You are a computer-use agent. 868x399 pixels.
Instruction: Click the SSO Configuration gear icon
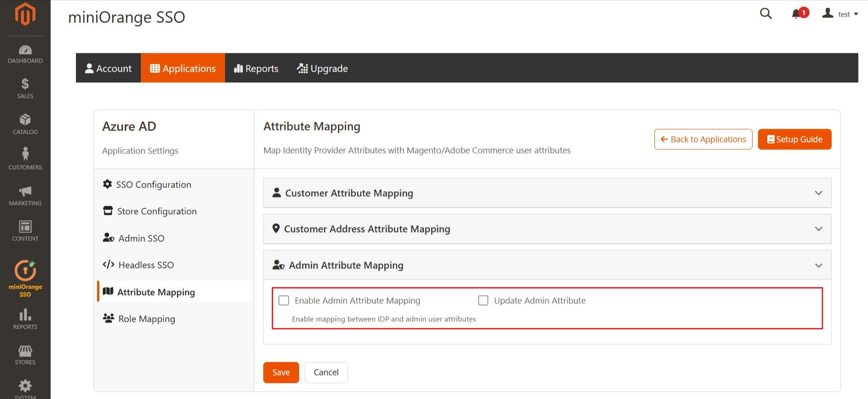[x=107, y=184]
